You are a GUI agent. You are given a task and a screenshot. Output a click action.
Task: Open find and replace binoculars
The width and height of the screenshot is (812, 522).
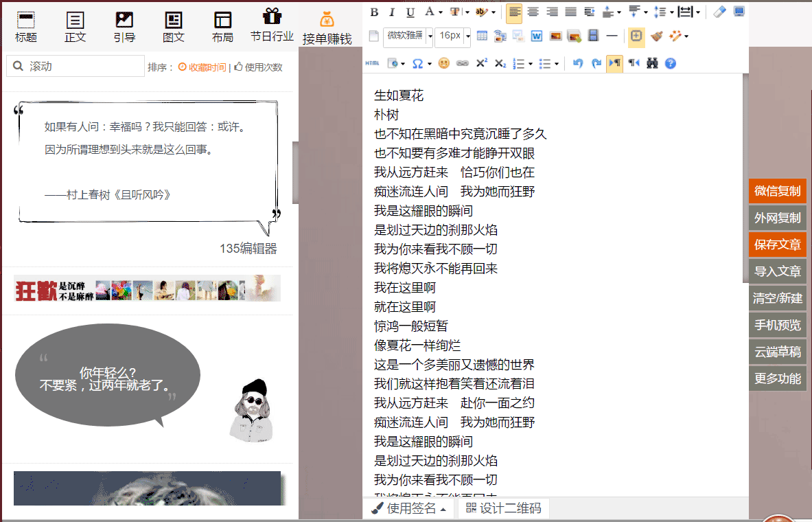(652, 63)
